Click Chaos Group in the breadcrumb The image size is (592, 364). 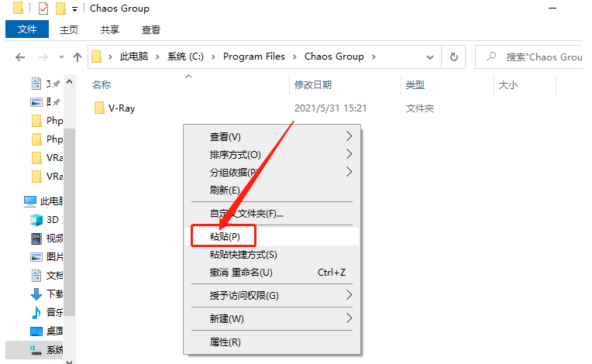(334, 57)
